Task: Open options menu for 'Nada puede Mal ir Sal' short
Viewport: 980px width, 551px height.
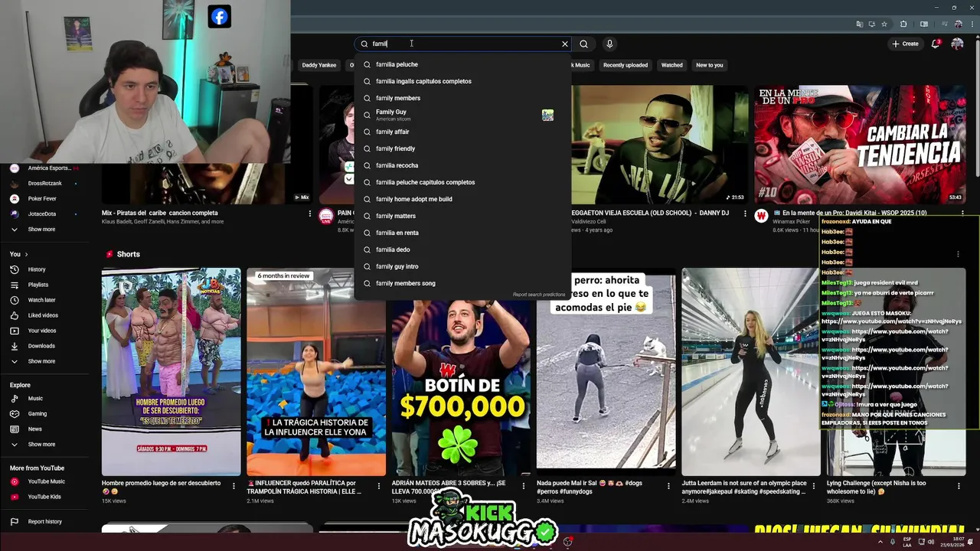Action: (668, 486)
